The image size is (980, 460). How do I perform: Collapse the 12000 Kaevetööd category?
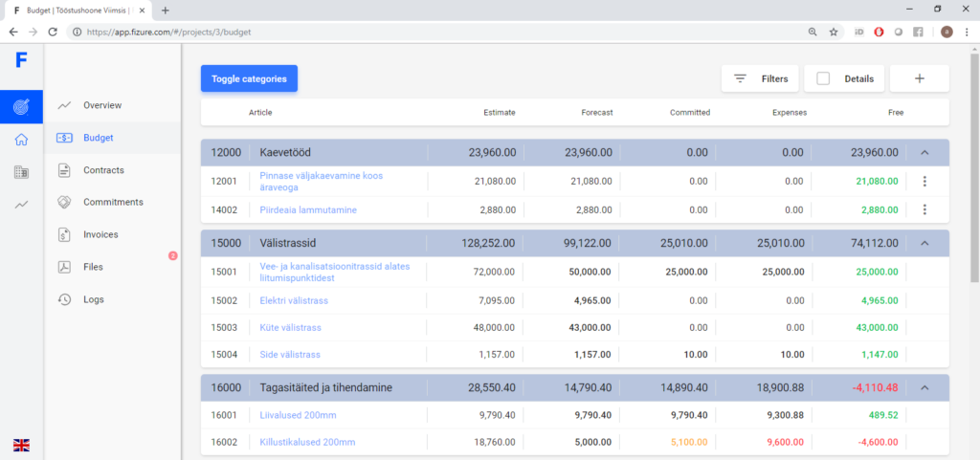(925, 152)
